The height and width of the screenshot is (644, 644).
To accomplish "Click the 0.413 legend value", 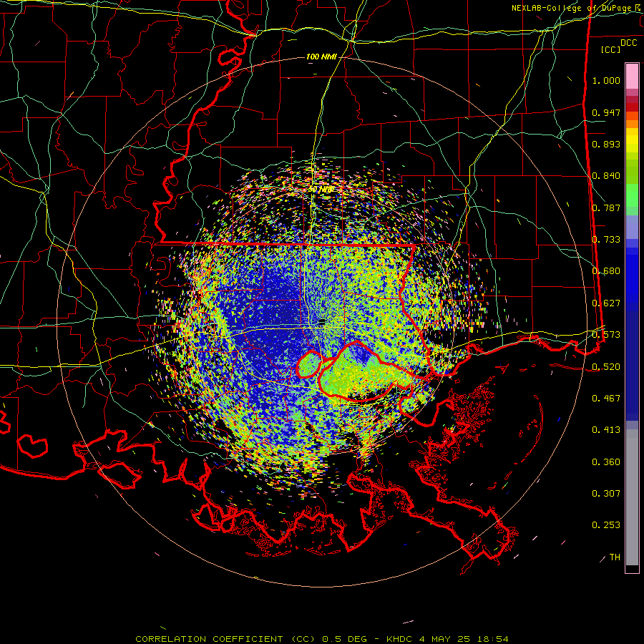I will point(606,430).
